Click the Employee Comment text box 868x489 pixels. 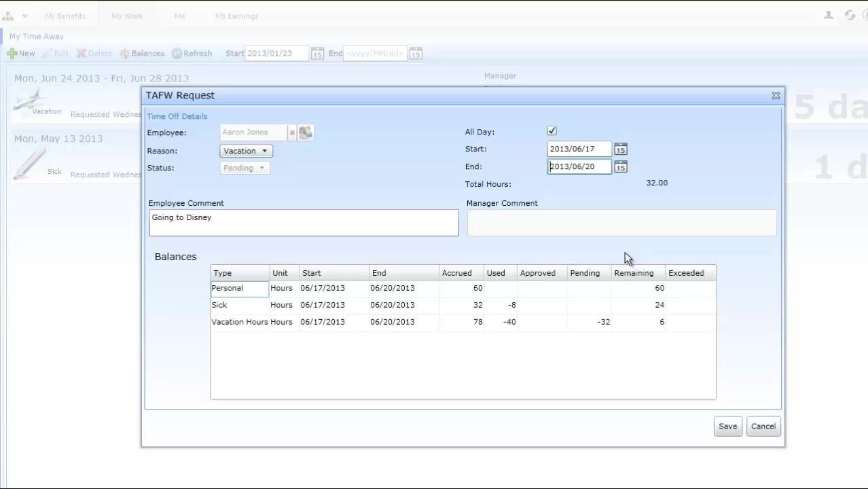coord(304,223)
